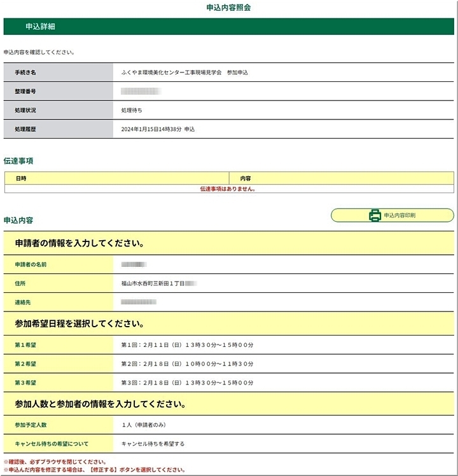
Task: Click the 内容 column header
Action: [246, 179]
